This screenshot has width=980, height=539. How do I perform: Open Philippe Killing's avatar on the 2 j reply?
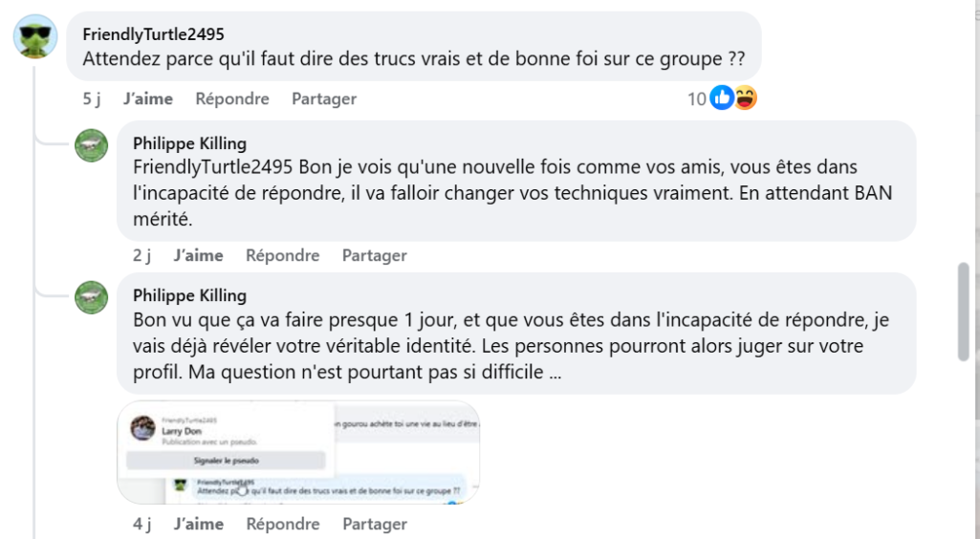[x=91, y=145]
